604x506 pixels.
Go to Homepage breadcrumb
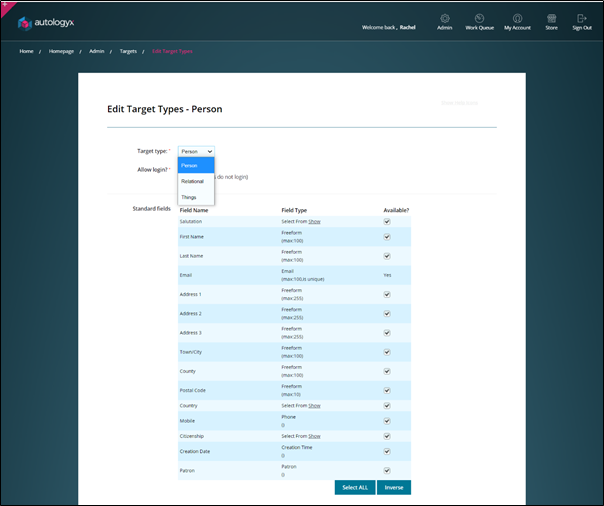click(x=61, y=51)
